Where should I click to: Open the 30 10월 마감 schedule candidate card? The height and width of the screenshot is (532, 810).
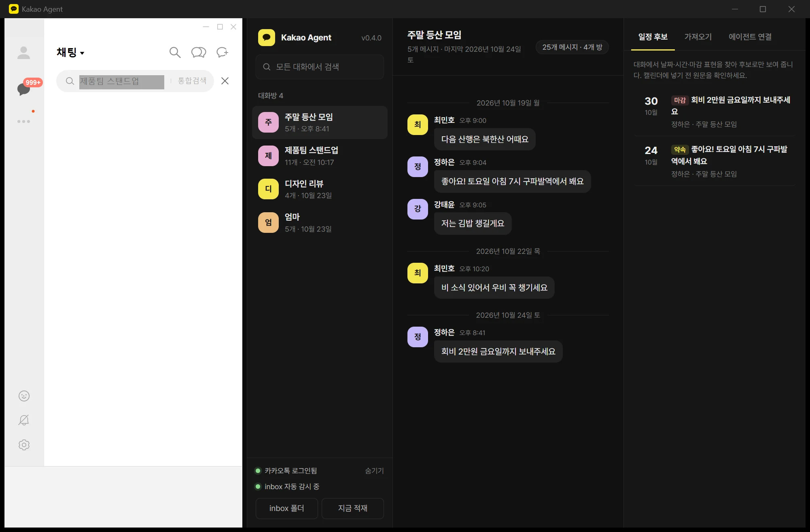(x=715, y=112)
